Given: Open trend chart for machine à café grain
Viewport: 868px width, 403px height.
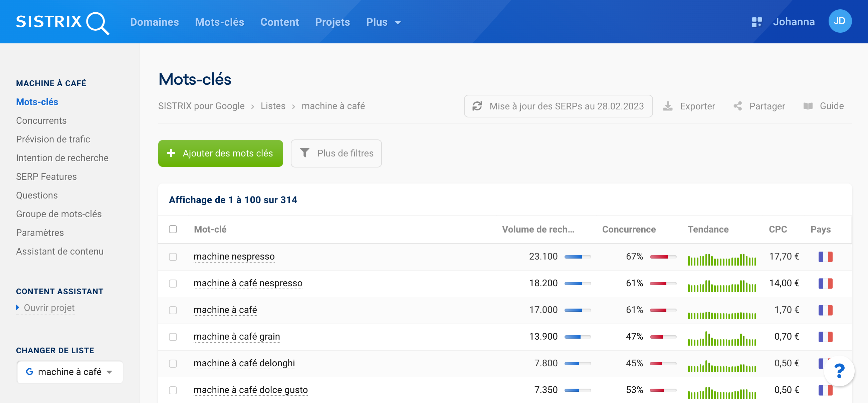Looking at the screenshot, I should [x=722, y=339].
